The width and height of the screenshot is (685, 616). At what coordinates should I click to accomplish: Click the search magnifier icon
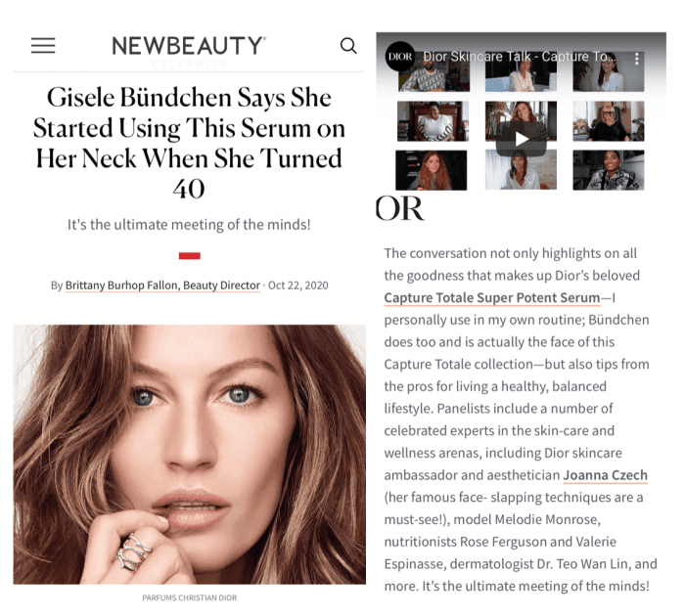(x=348, y=45)
